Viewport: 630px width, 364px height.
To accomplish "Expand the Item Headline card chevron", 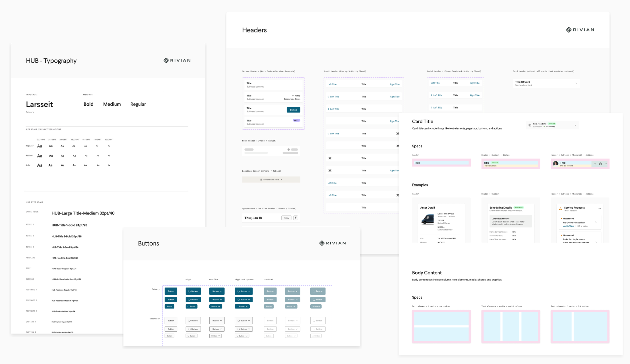I will pos(575,125).
